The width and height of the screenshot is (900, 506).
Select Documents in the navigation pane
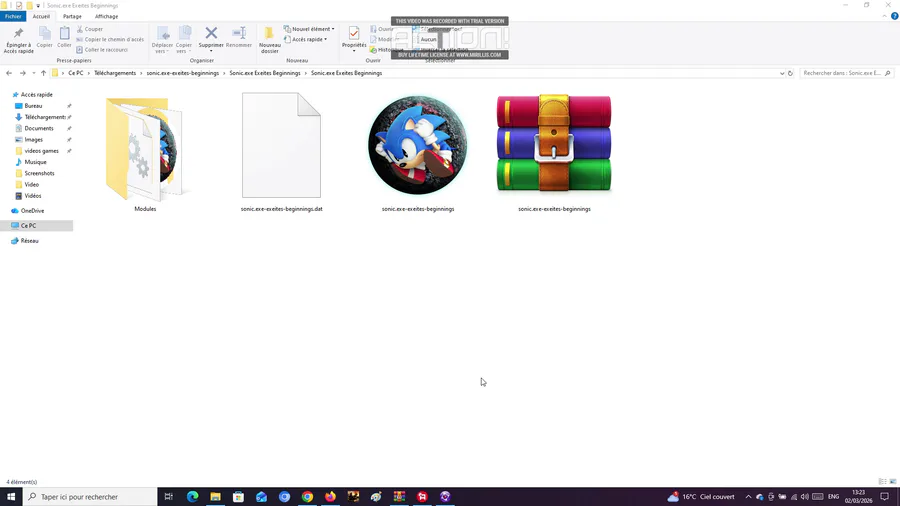click(x=38, y=129)
